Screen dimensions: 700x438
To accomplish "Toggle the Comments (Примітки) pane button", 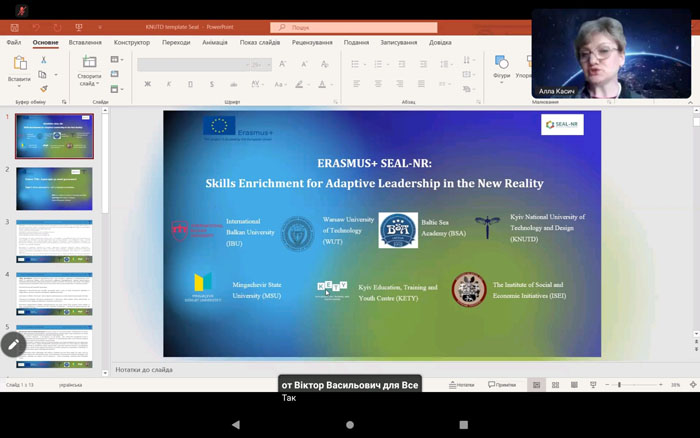I will tap(502, 385).
